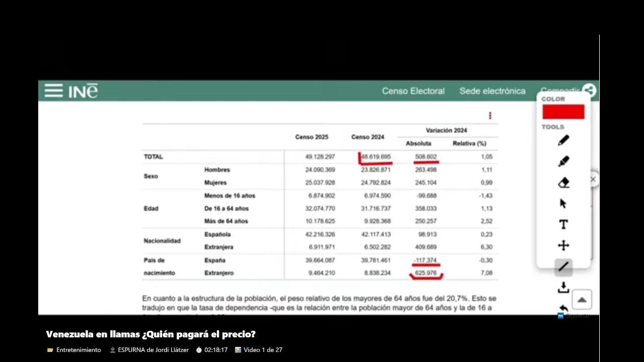The height and width of the screenshot is (362, 644).
Task: Click the 49.128.297 total cell
Action: click(320, 157)
